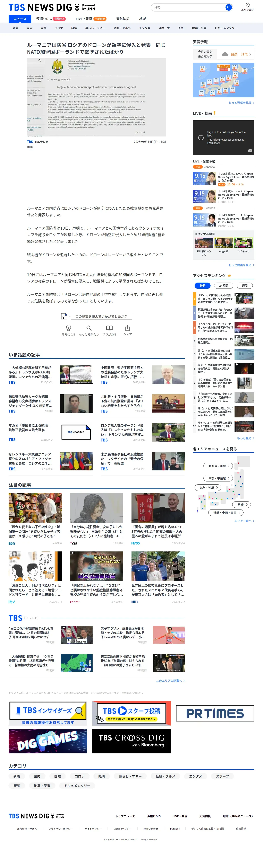Click the magnifier icon on document image
The image size is (263, 868).
[x=40, y=61]
